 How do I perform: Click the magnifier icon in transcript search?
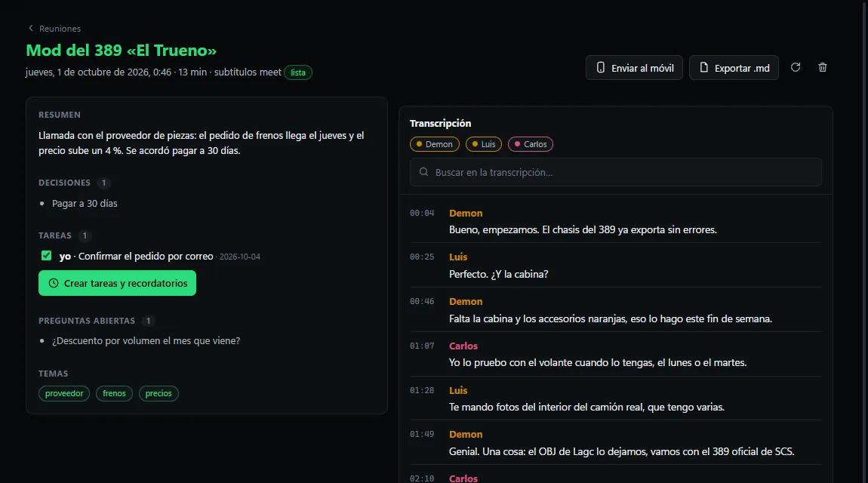424,172
